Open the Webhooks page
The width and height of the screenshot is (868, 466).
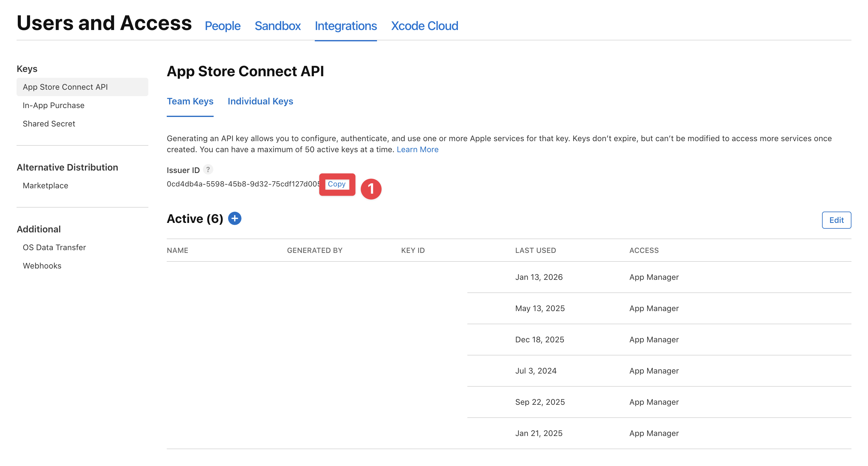(x=42, y=266)
